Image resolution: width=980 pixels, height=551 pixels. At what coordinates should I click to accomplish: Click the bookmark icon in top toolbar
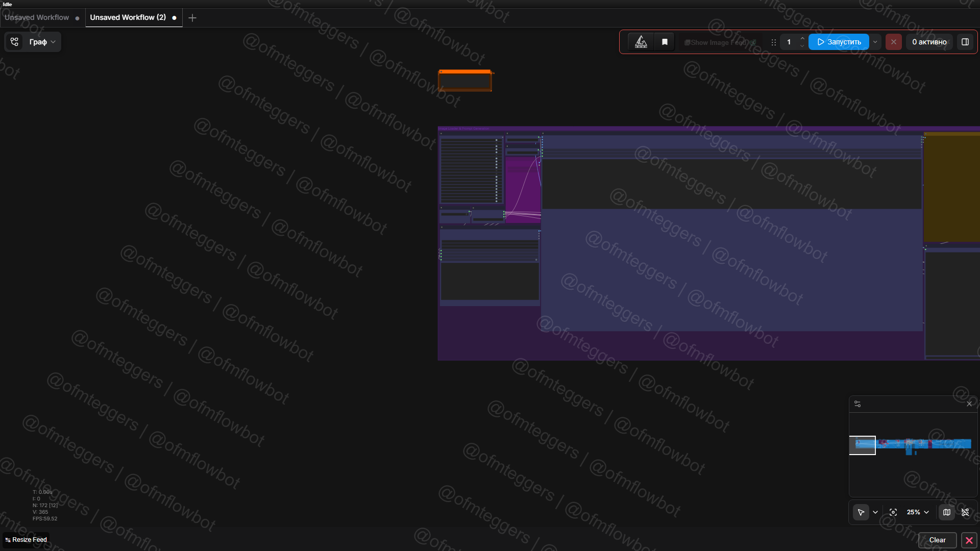(665, 42)
